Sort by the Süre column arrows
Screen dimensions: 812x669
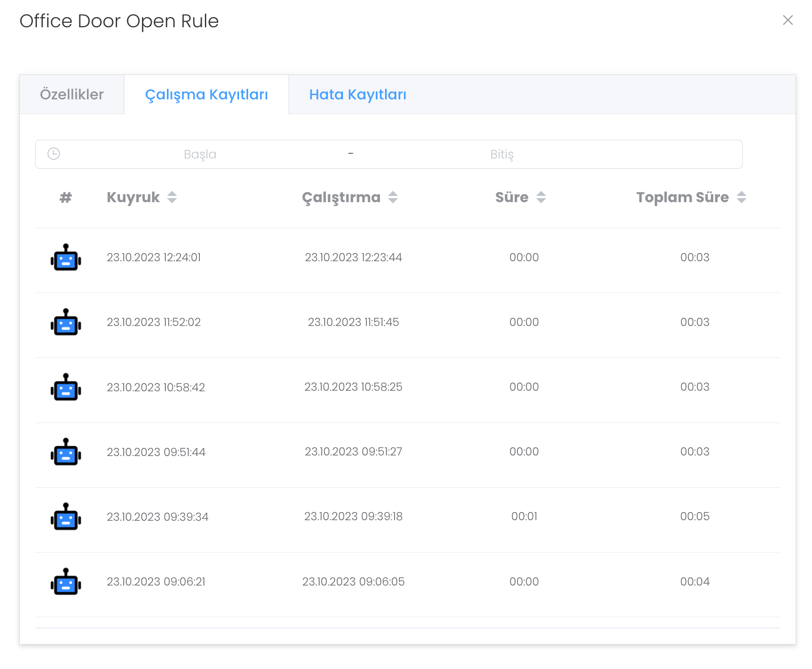[541, 198]
